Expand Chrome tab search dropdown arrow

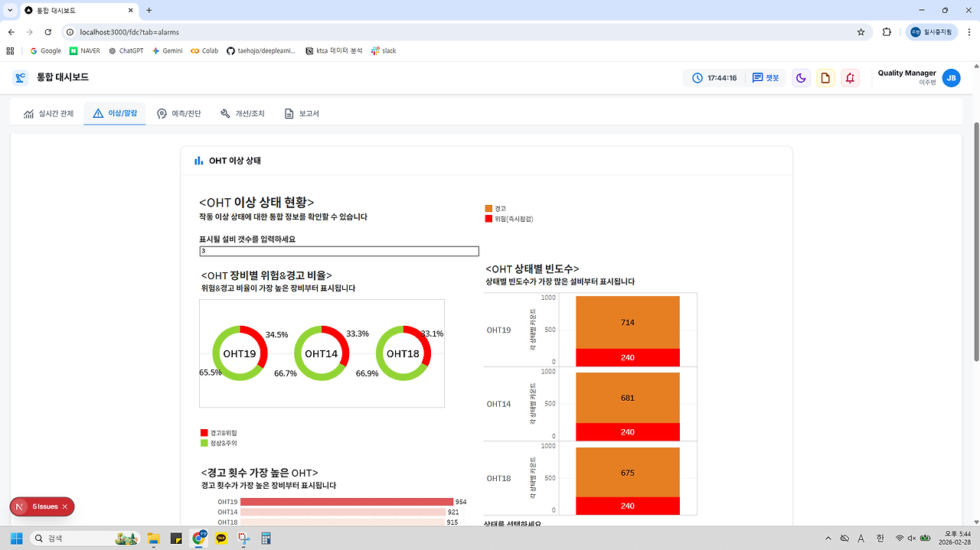tap(9, 11)
